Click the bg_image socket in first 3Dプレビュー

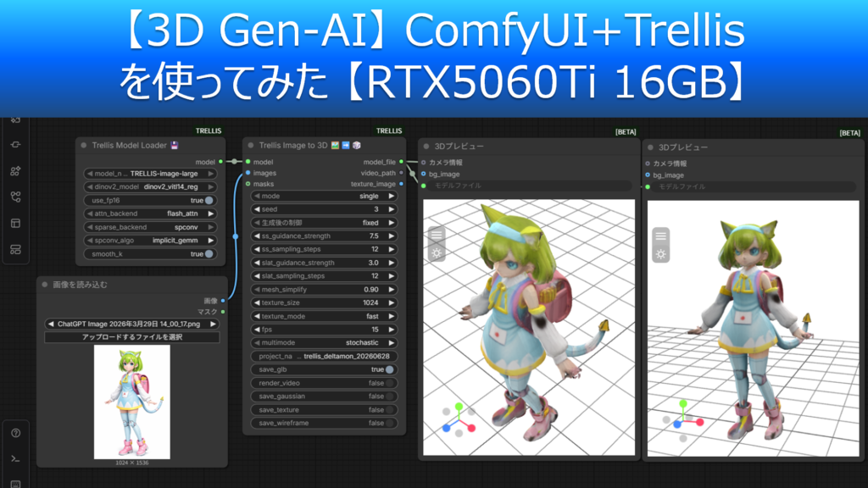[424, 175]
